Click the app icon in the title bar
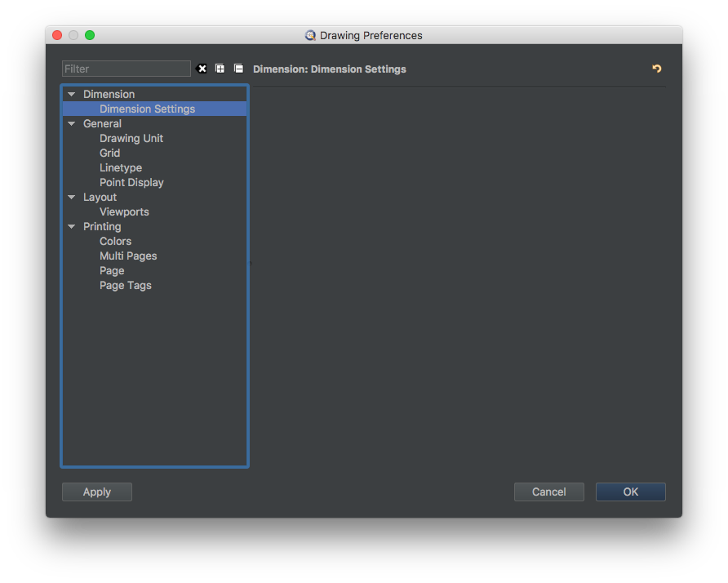 310,36
